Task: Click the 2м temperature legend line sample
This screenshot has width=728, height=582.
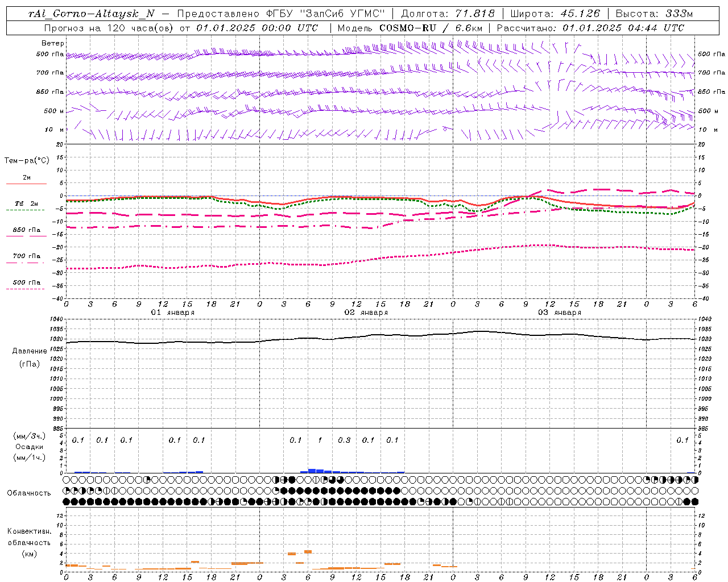Action: click(x=26, y=184)
